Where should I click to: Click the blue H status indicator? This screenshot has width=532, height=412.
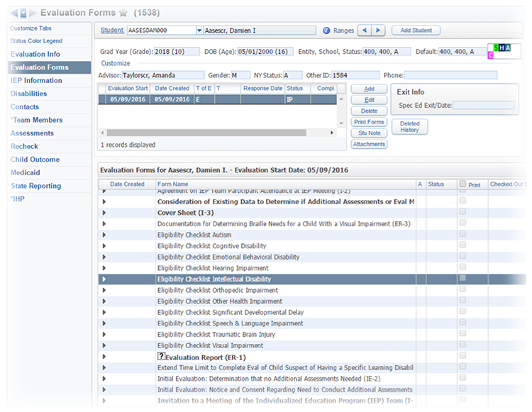tap(501, 48)
